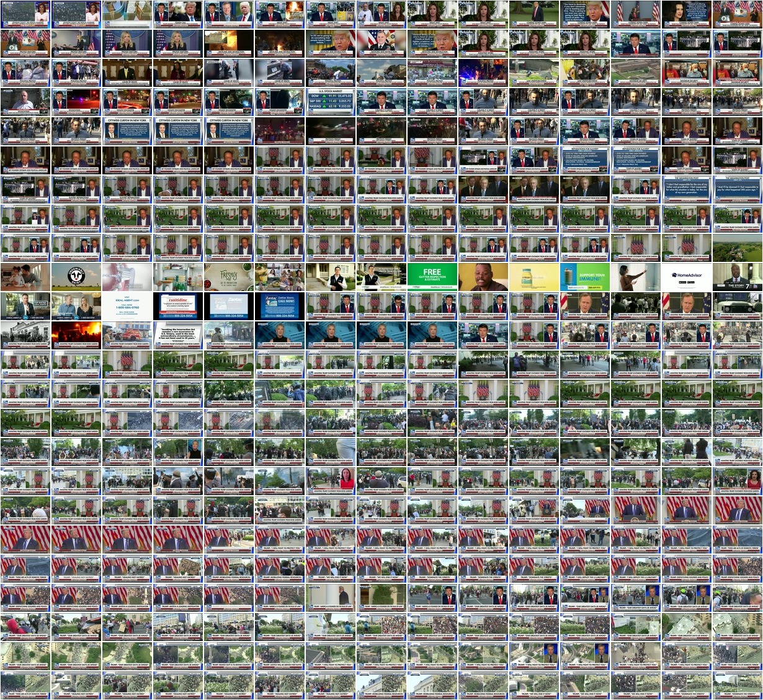The image size is (763, 700).
Task: Open the Ideal Agent.com thumbnail
Action: 127,306
